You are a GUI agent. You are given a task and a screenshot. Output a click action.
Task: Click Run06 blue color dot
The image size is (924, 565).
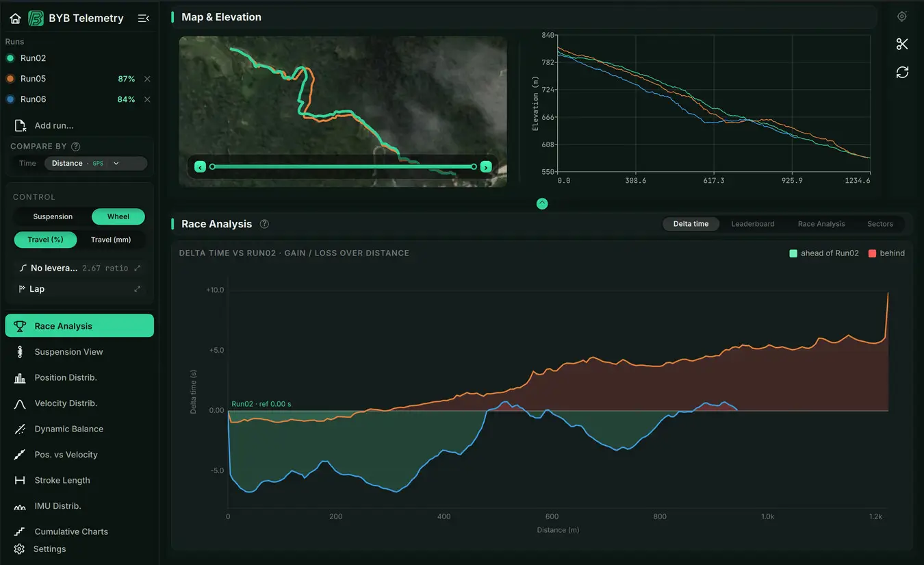(10, 99)
